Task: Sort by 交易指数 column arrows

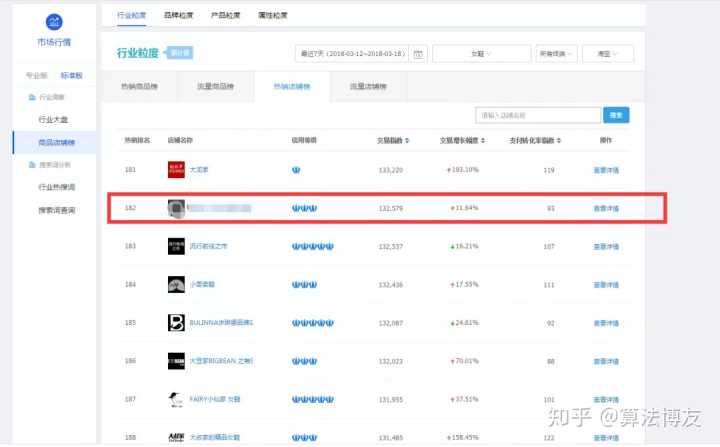Action: [408, 141]
